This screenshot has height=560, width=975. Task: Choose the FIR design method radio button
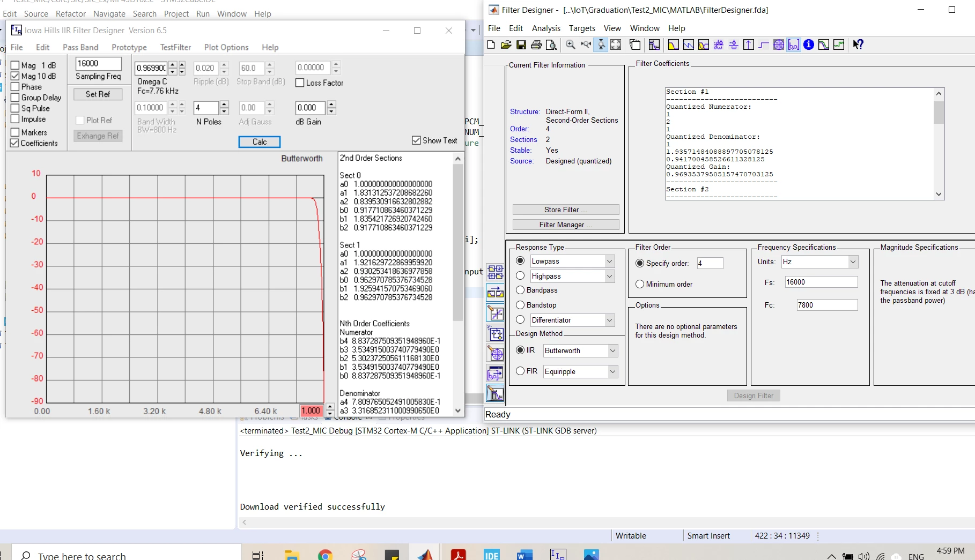[520, 371]
